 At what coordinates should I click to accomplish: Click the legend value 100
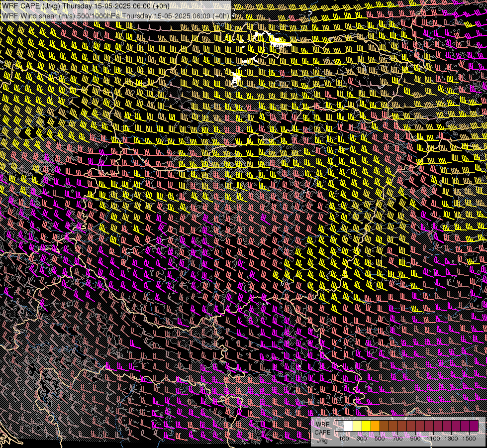(x=344, y=439)
